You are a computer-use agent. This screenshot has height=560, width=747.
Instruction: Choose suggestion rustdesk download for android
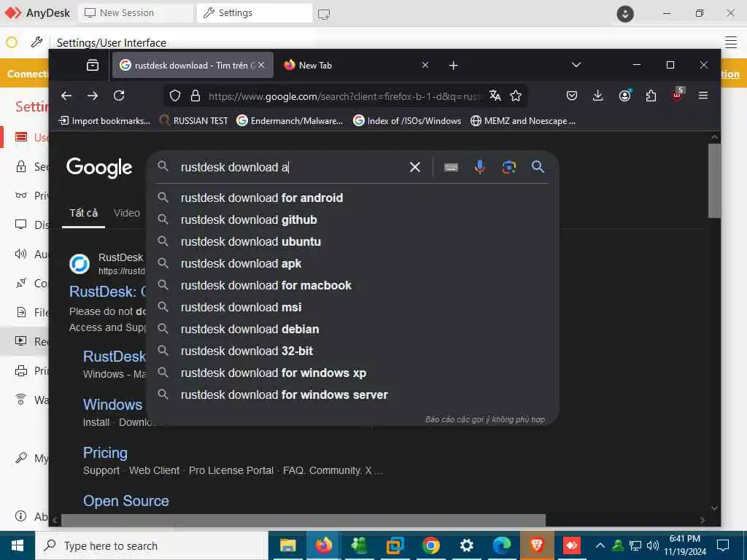point(352,198)
